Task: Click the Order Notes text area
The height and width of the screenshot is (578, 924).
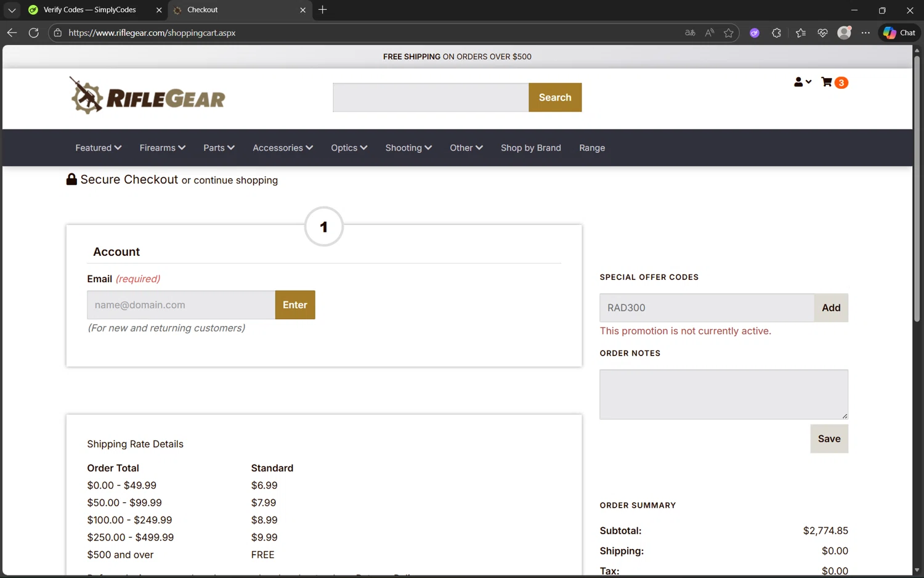Action: pos(724,394)
